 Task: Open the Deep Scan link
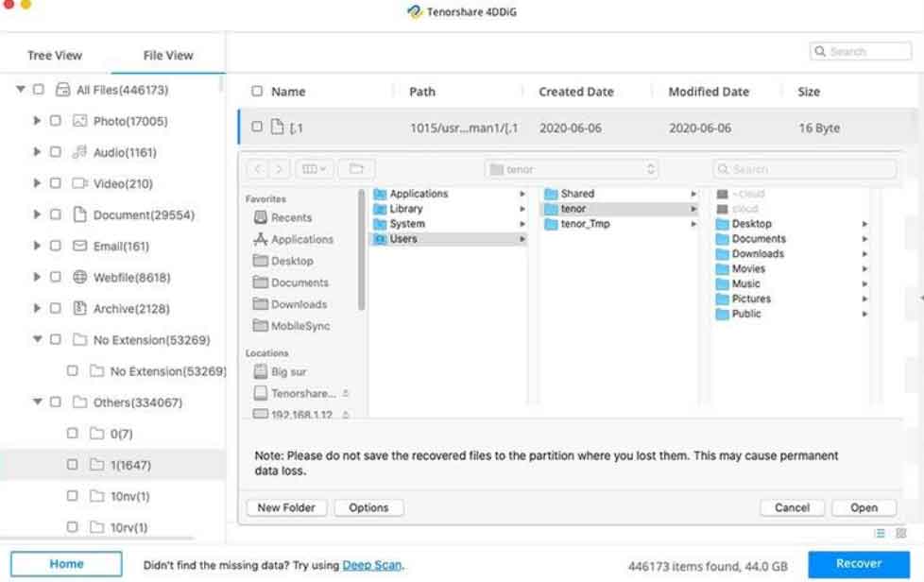coord(371,565)
